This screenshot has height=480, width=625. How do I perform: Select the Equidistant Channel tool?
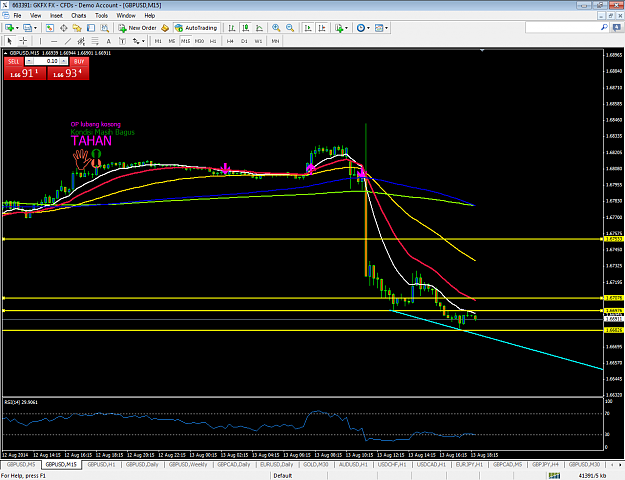pyautogui.click(x=81, y=41)
